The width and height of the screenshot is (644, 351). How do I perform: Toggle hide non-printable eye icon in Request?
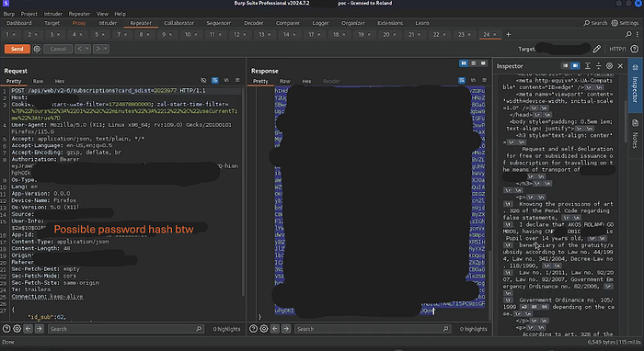pyautogui.click(x=203, y=80)
